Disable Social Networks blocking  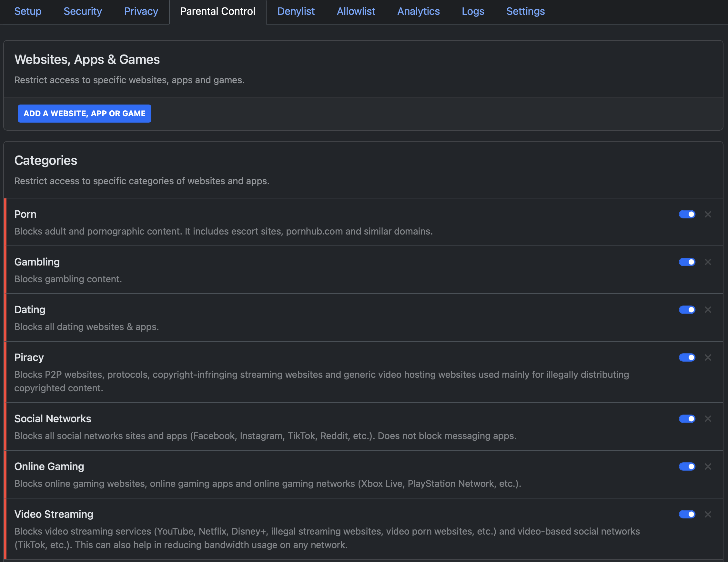(687, 419)
